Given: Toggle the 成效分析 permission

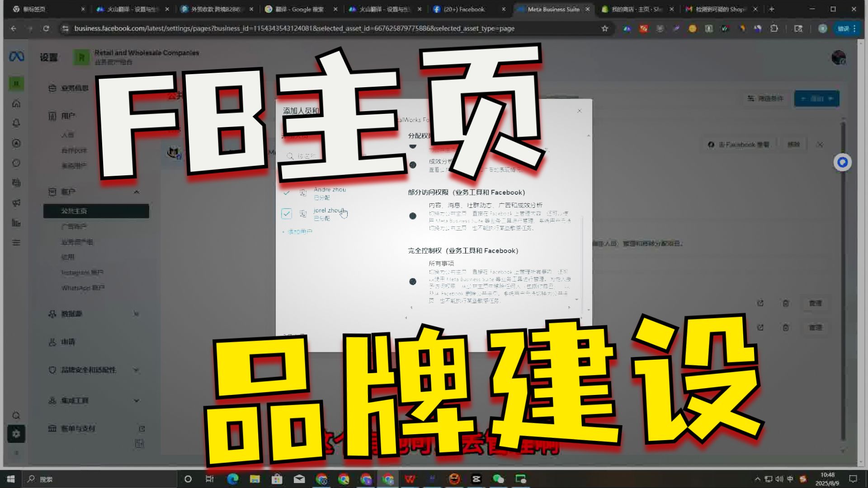Looking at the screenshot, I should pyautogui.click(x=412, y=165).
